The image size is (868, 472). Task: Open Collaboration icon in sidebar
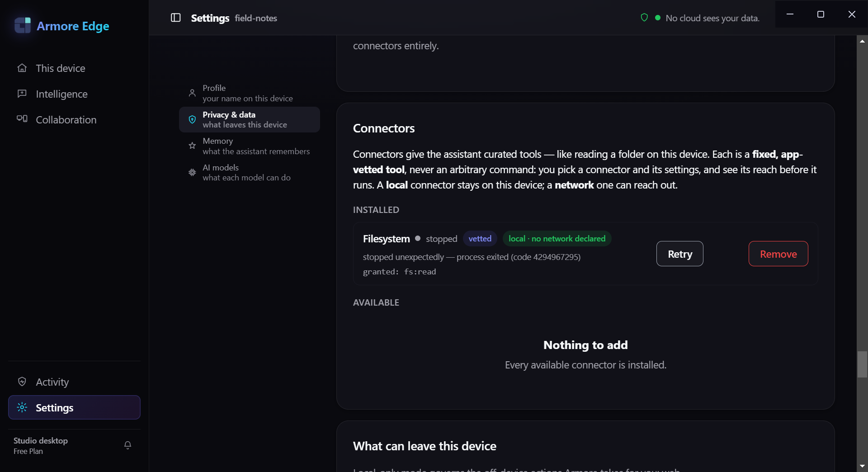pos(22,119)
